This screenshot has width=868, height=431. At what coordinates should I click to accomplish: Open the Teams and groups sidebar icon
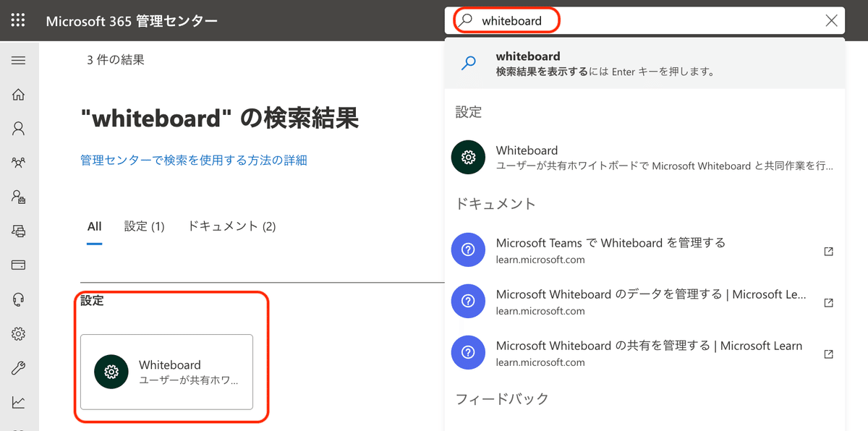pyautogui.click(x=19, y=163)
